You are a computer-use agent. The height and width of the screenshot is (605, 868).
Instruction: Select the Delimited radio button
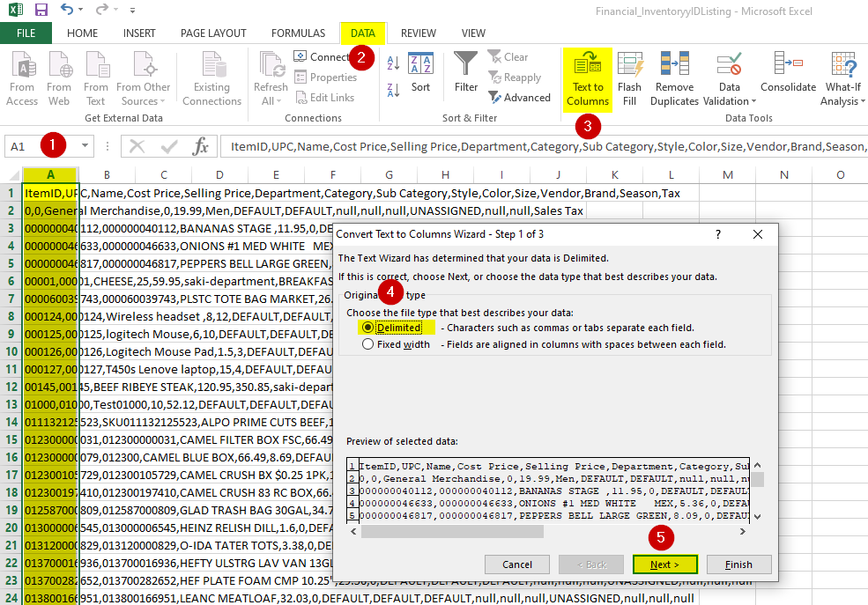pyautogui.click(x=367, y=327)
